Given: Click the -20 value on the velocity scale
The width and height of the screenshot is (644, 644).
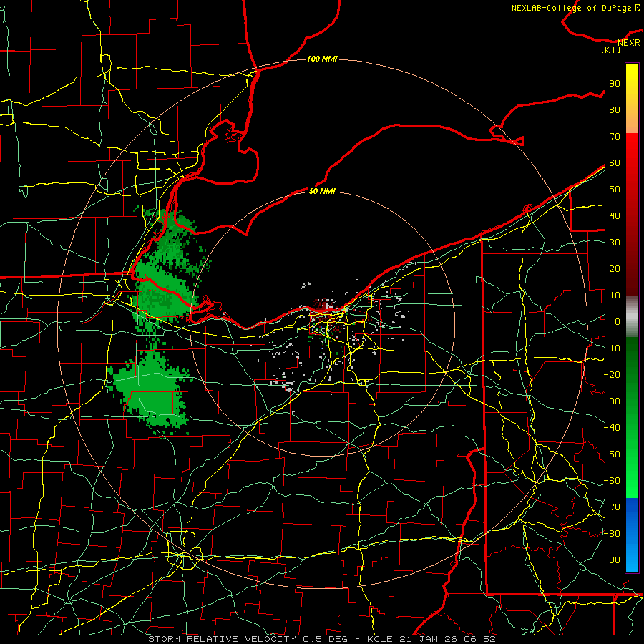Looking at the screenshot, I should coord(612,374).
